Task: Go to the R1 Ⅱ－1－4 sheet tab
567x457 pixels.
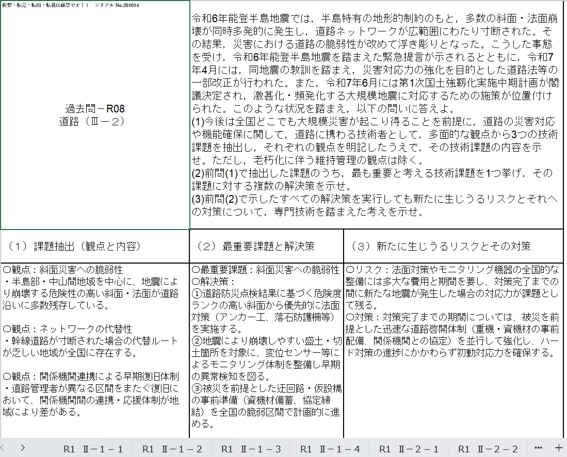Action: click(330, 449)
